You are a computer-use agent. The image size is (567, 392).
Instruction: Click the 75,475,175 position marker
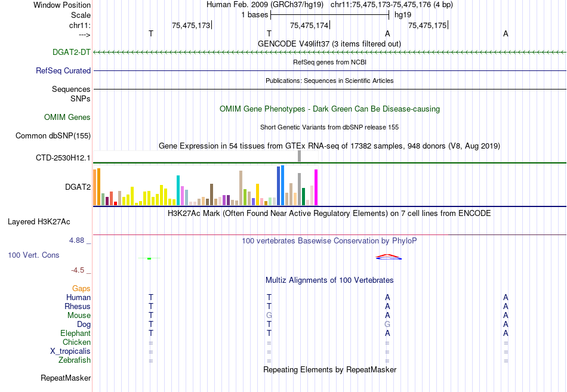(x=427, y=25)
